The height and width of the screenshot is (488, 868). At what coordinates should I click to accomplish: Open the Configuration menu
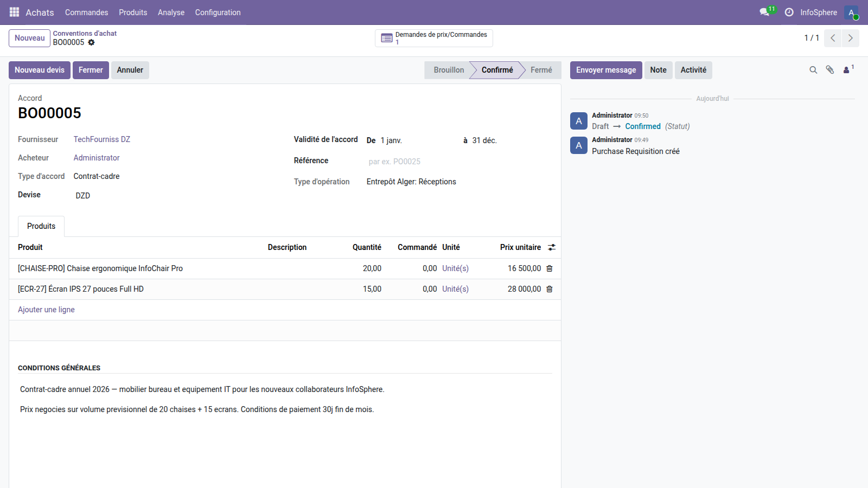[x=218, y=12]
